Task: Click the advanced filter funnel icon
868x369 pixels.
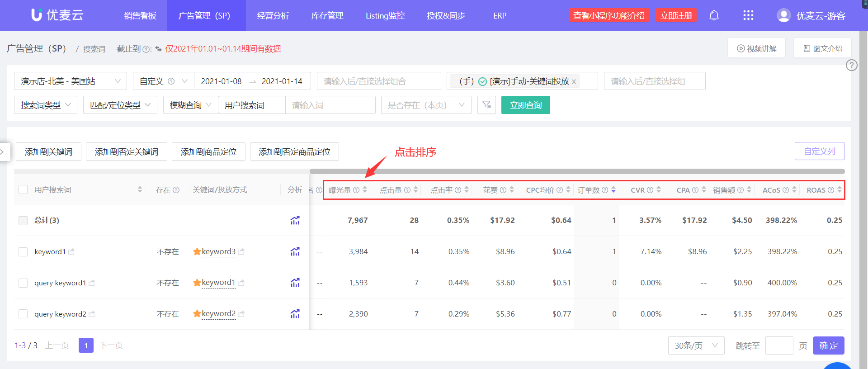Action: click(x=486, y=105)
